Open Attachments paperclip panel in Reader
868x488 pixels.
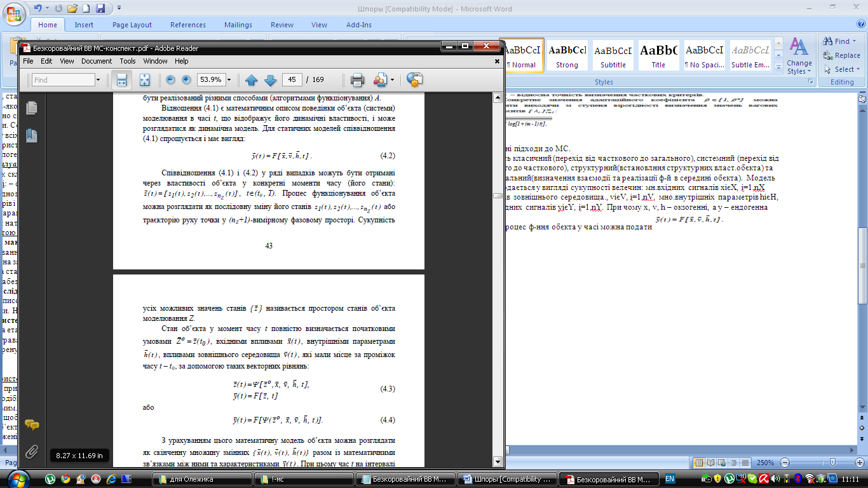point(32,452)
